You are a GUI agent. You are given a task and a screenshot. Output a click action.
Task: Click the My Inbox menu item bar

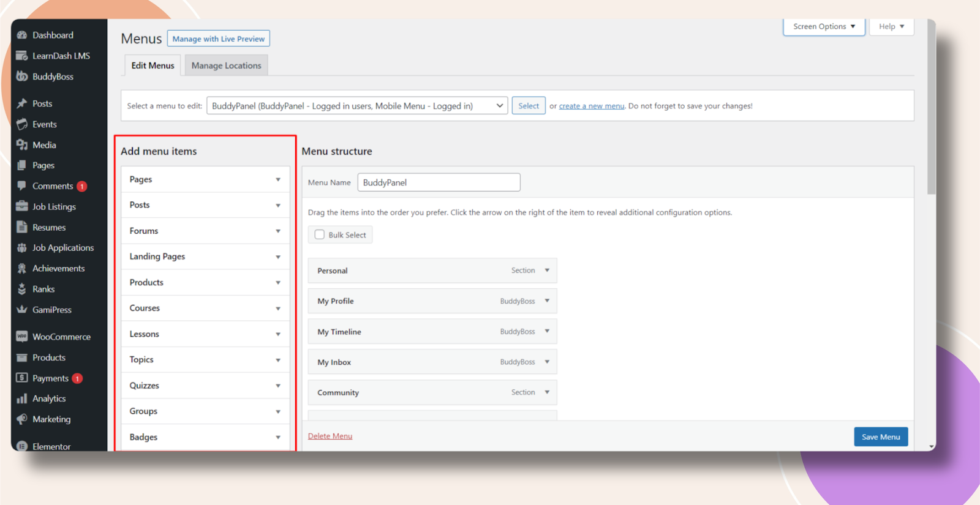click(432, 362)
